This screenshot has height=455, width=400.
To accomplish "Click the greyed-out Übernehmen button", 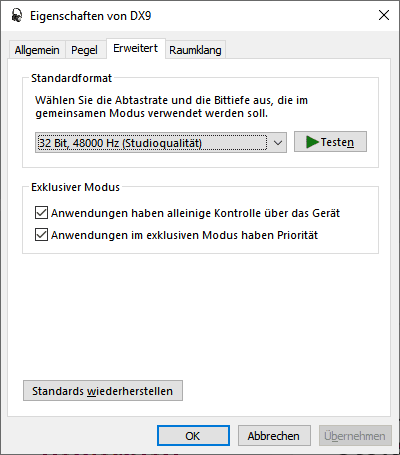I will point(355,435).
